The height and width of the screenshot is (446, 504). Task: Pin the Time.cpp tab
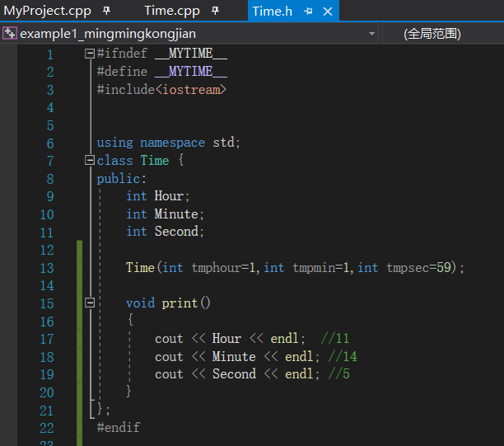click(x=215, y=11)
